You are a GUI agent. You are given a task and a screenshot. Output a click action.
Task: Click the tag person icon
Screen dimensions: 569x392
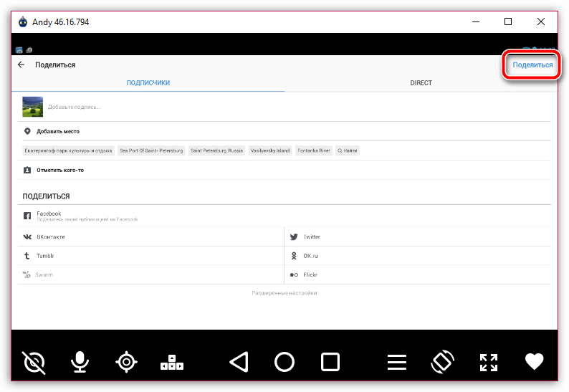click(27, 170)
